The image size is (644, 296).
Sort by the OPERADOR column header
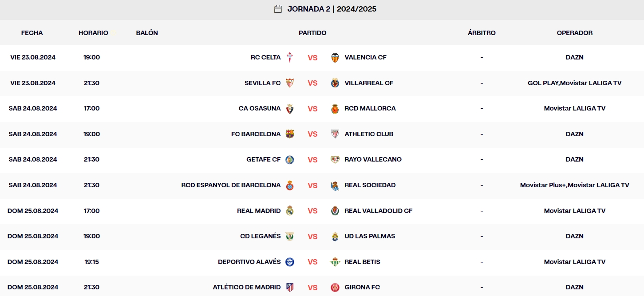pyautogui.click(x=574, y=32)
